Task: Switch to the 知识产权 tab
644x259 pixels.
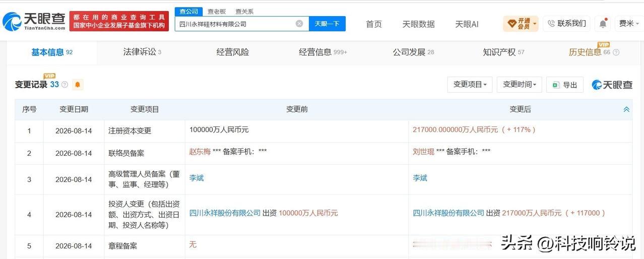Action: (503, 52)
